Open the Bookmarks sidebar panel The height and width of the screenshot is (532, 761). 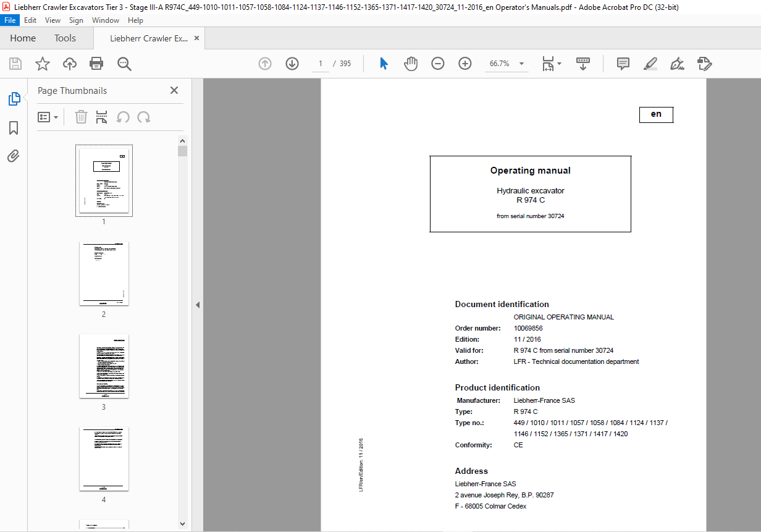click(x=14, y=128)
